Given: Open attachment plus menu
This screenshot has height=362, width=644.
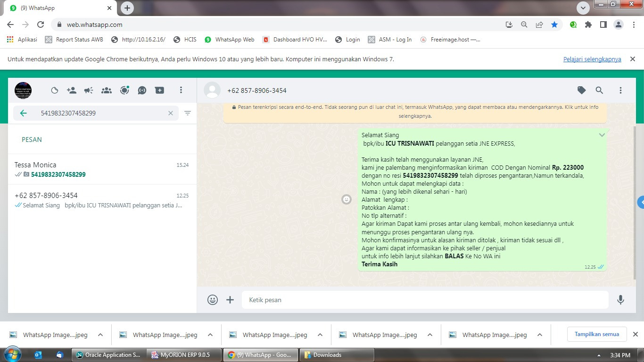Looking at the screenshot, I should click(230, 300).
